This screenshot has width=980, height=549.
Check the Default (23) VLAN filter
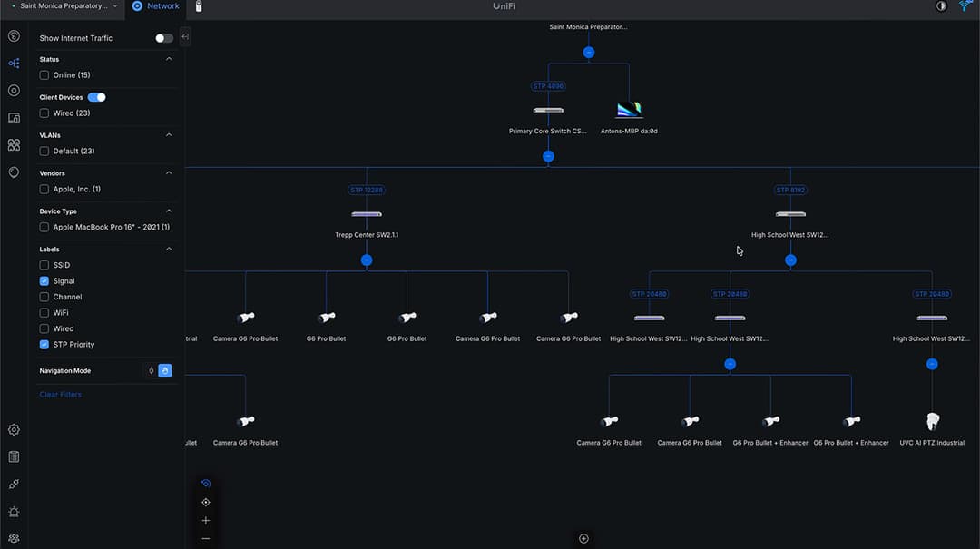click(x=44, y=151)
